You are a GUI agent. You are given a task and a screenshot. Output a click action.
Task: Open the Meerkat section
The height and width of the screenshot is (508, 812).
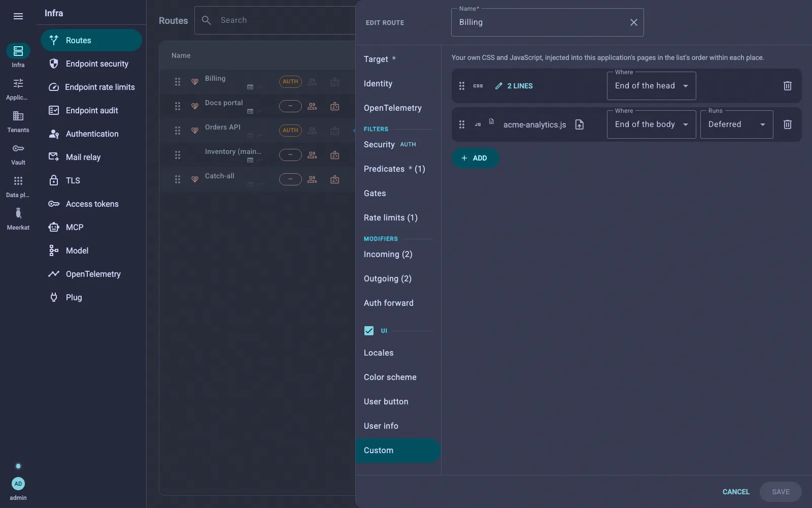pos(18,219)
